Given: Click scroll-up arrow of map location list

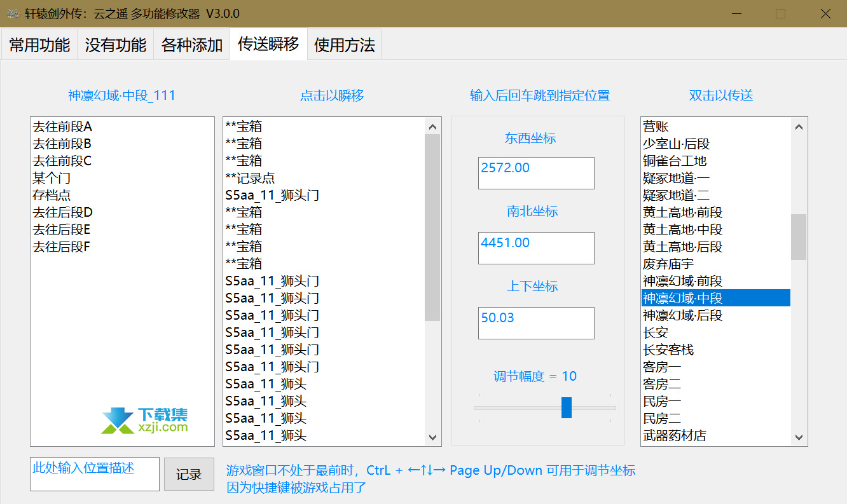Looking at the screenshot, I should (799, 126).
